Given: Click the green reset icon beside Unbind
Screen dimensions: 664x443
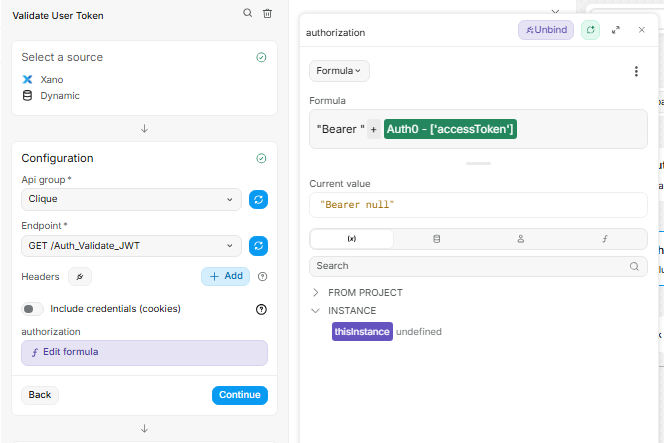Looking at the screenshot, I should (590, 31).
